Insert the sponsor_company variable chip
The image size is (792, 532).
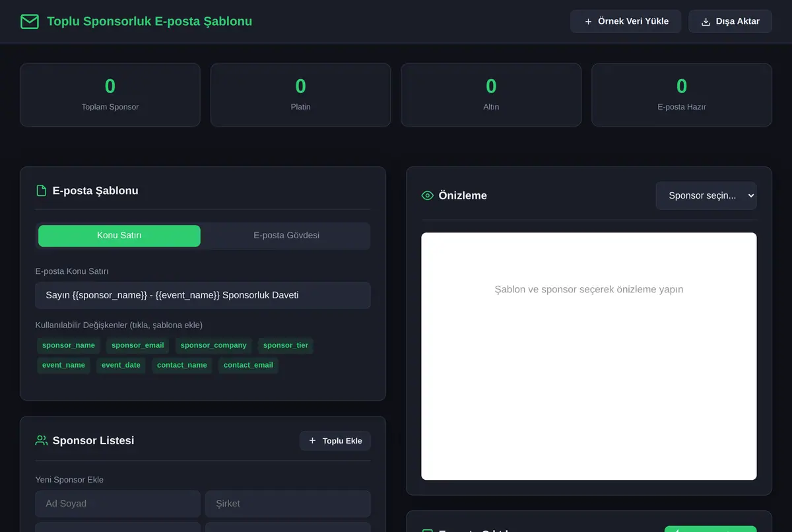coord(214,345)
